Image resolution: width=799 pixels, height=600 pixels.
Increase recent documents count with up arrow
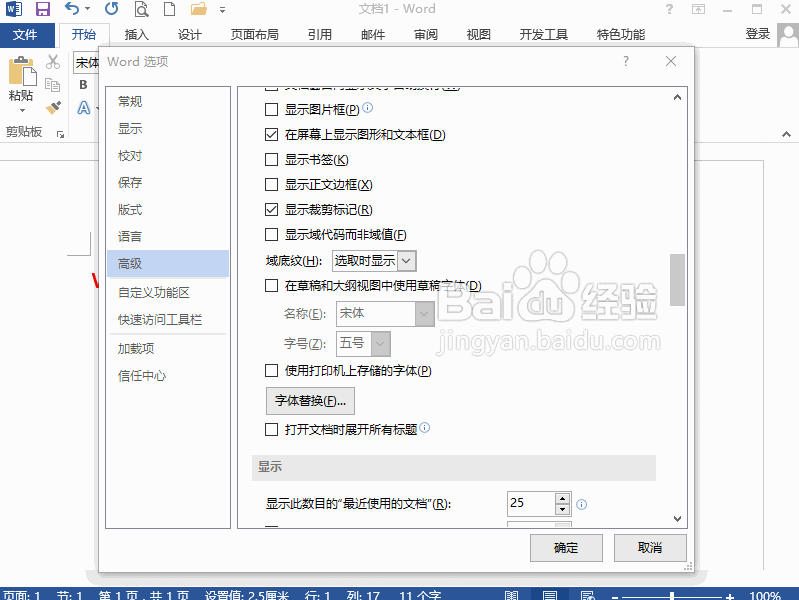(x=563, y=499)
